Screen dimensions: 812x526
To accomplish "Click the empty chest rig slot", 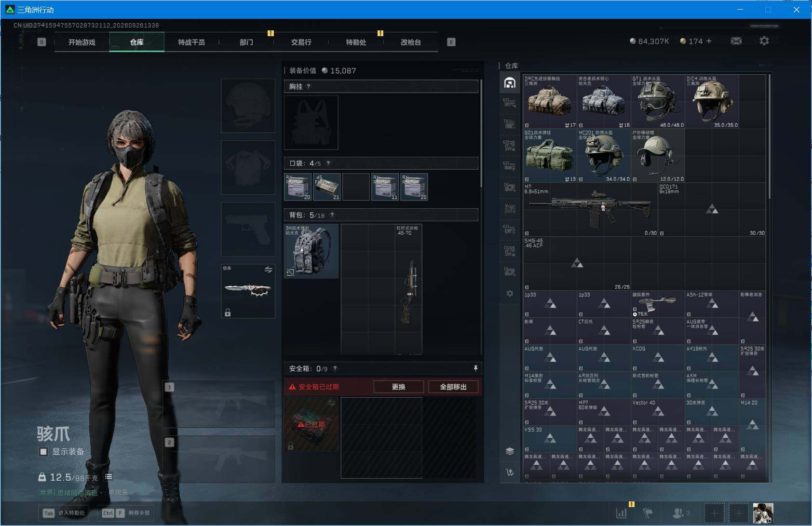I will pyautogui.click(x=311, y=122).
